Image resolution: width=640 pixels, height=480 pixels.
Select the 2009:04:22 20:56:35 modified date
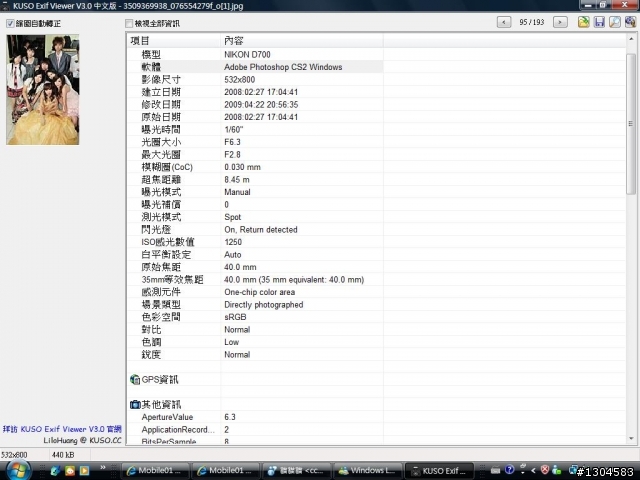pos(261,104)
